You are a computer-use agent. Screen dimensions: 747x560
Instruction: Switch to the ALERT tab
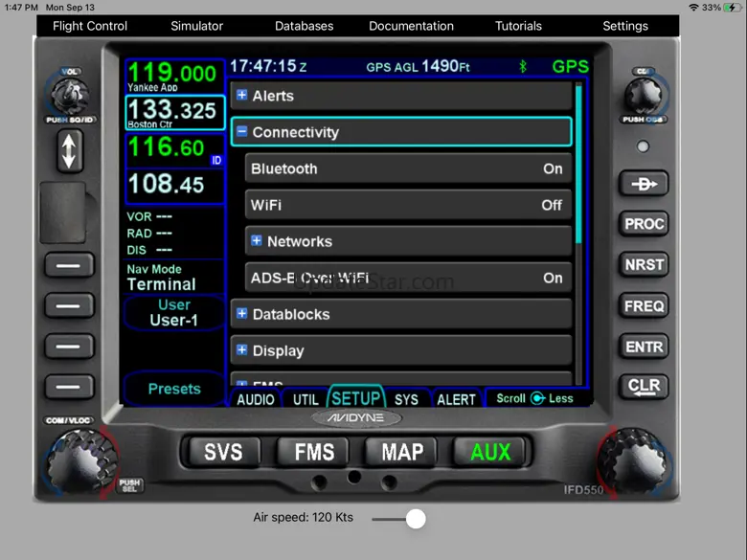click(x=457, y=399)
